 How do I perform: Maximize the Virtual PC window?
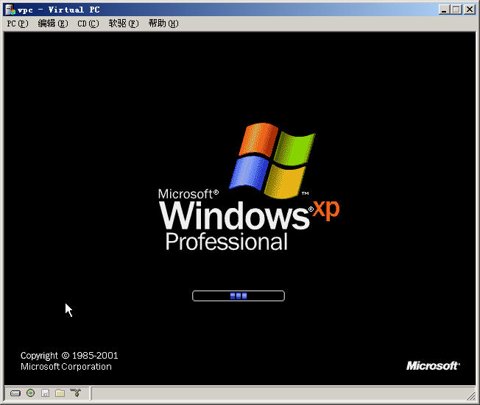pos(455,9)
